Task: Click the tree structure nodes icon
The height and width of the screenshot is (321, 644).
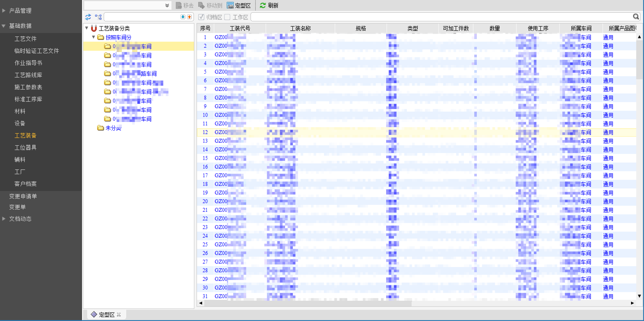Action: coord(98,17)
